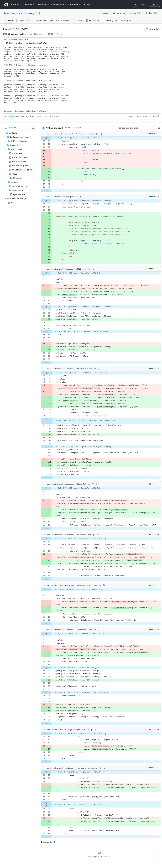The width and height of the screenshot is (162, 868).
Task: Click the Verified badge
Action: tap(59, 34)
